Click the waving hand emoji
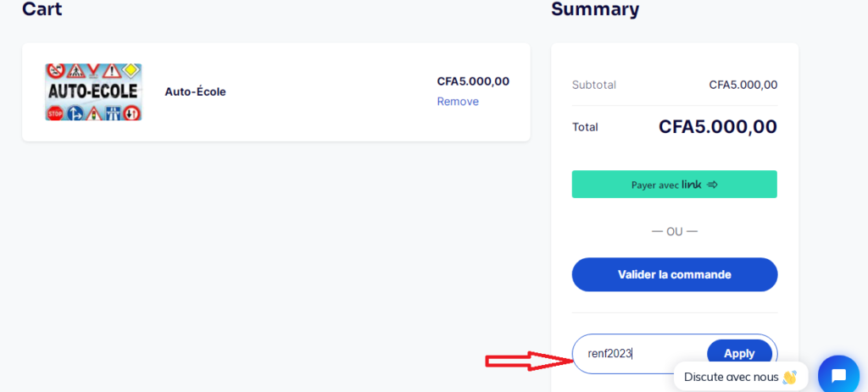Viewport: 868px width, 392px height. click(x=789, y=377)
